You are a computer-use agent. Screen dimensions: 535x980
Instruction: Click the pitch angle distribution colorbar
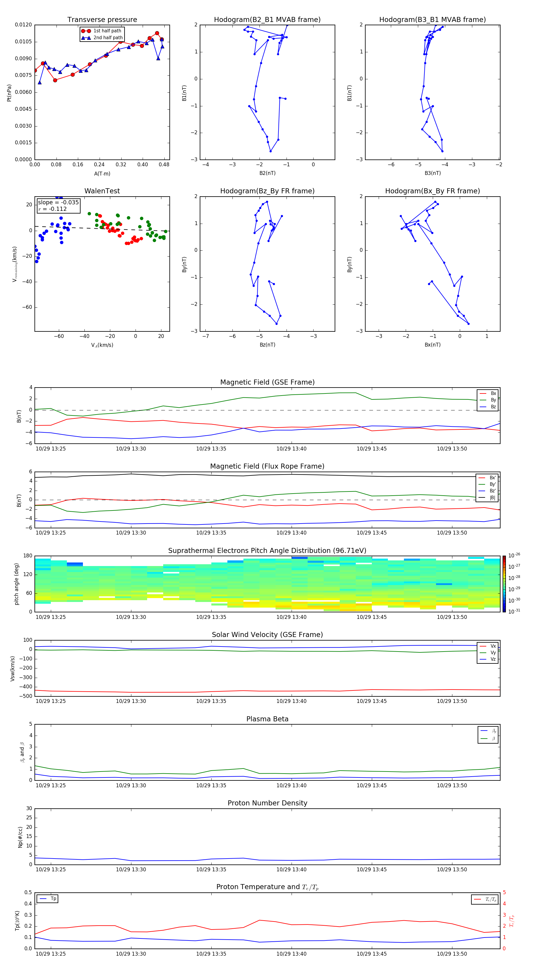pos(504,584)
